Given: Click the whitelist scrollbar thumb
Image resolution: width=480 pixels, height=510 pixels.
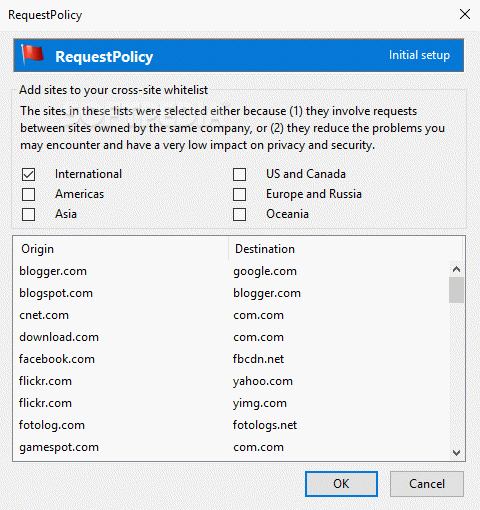Looking at the screenshot, I should [456, 290].
